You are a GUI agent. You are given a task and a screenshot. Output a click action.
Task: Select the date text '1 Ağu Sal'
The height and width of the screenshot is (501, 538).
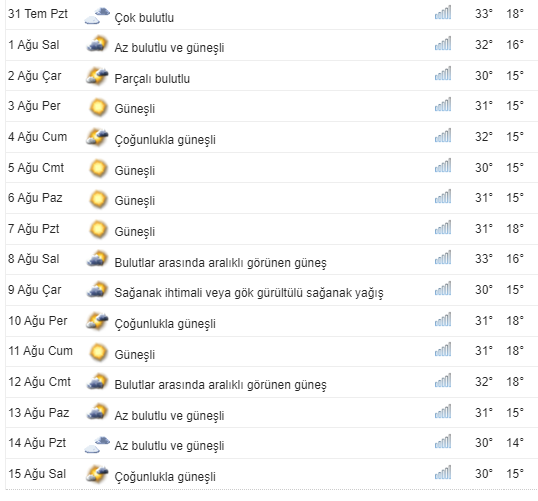click(34, 45)
